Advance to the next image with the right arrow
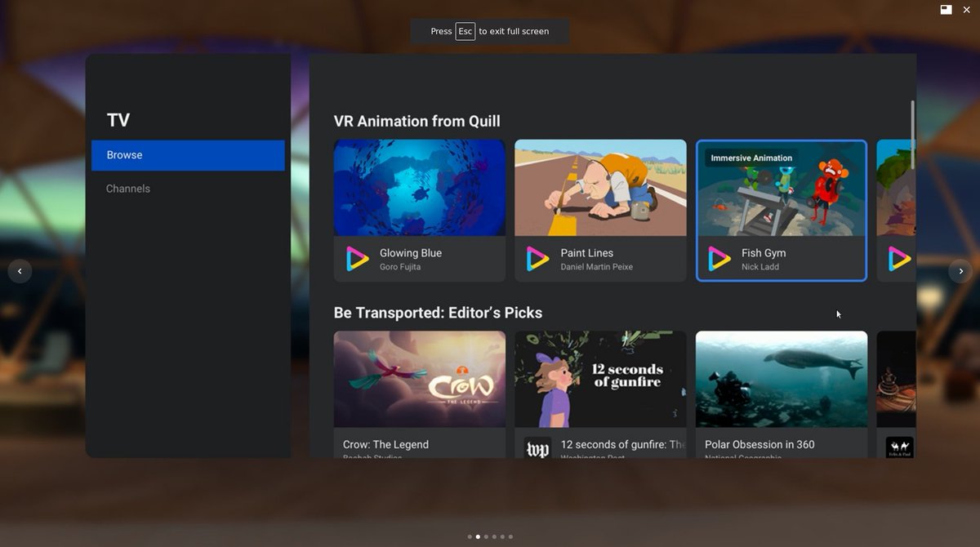Screen dimensions: 980x547 tap(960, 271)
